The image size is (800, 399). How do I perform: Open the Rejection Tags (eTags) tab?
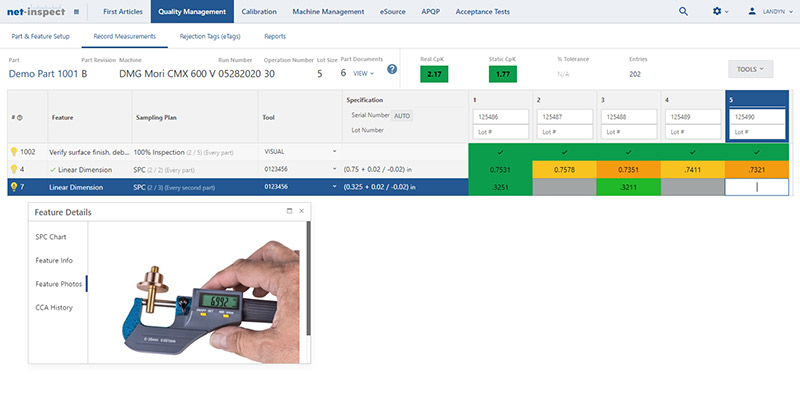tap(210, 36)
